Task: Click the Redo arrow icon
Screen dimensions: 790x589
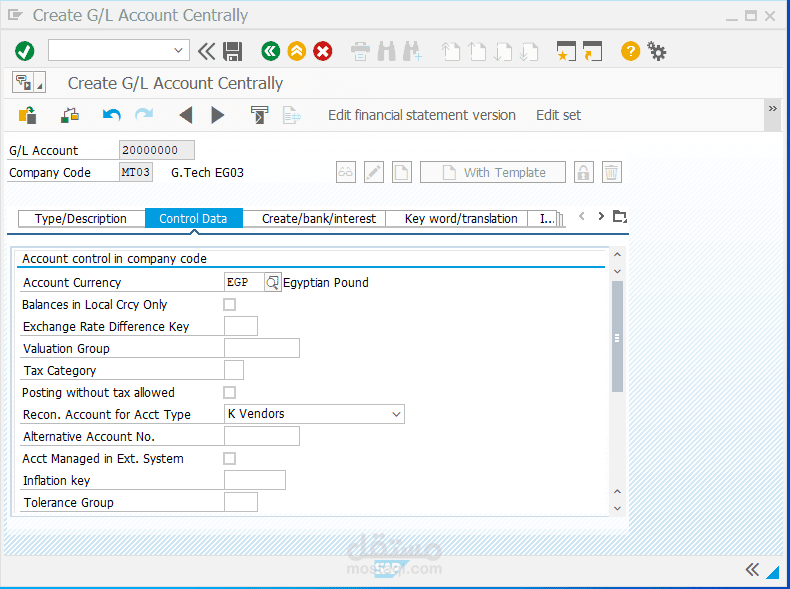Action: (x=144, y=115)
